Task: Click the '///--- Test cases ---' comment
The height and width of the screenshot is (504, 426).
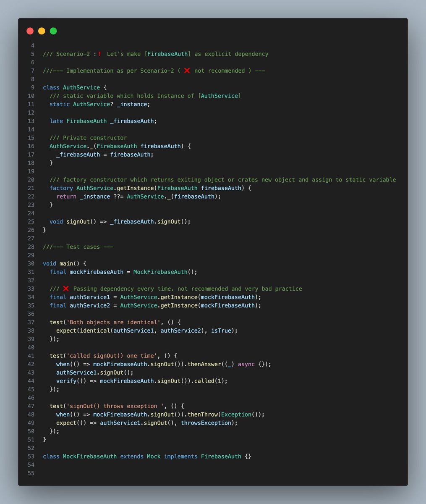Action: (x=78, y=247)
